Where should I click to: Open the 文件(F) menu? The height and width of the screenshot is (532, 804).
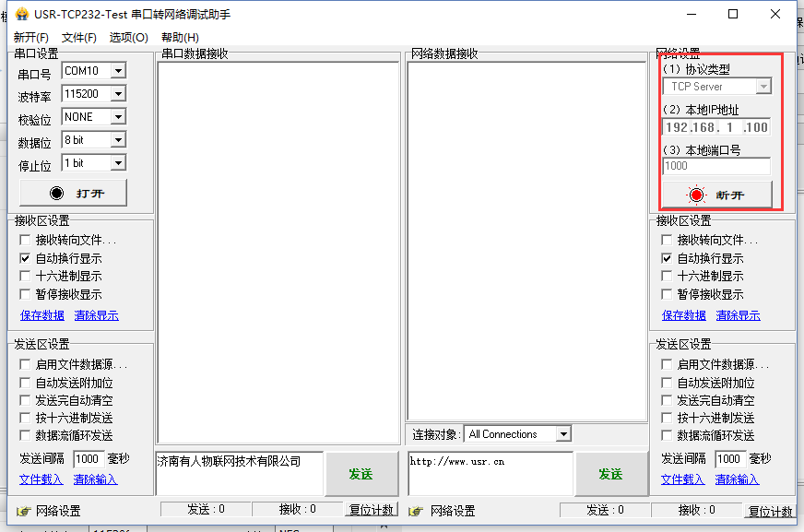tap(79, 38)
